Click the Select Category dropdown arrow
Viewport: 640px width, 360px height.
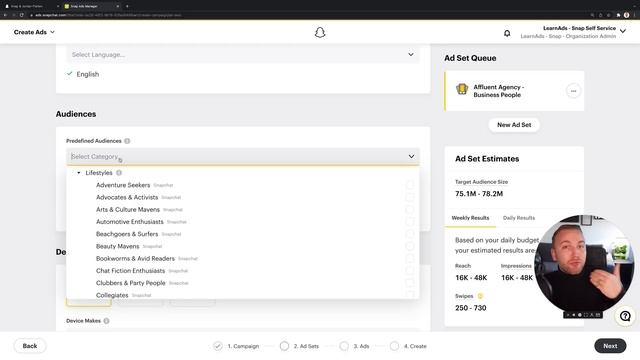[411, 156]
